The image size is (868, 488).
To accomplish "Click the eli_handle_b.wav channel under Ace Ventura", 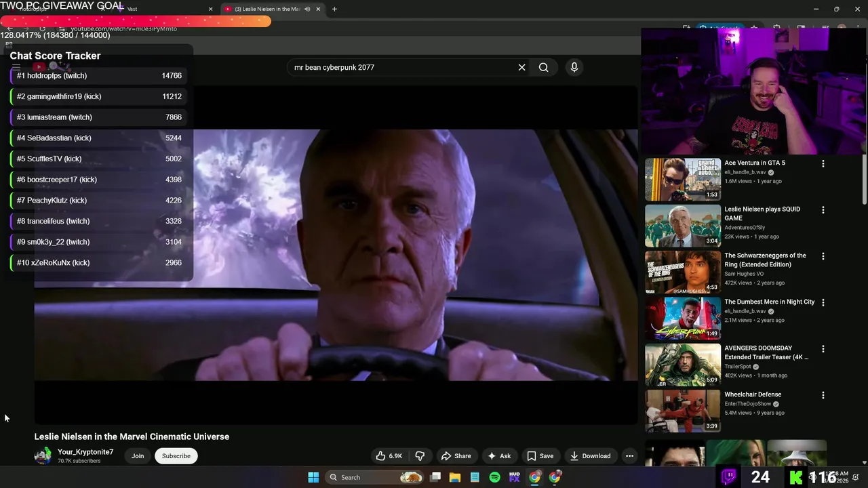I will pos(745,172).
